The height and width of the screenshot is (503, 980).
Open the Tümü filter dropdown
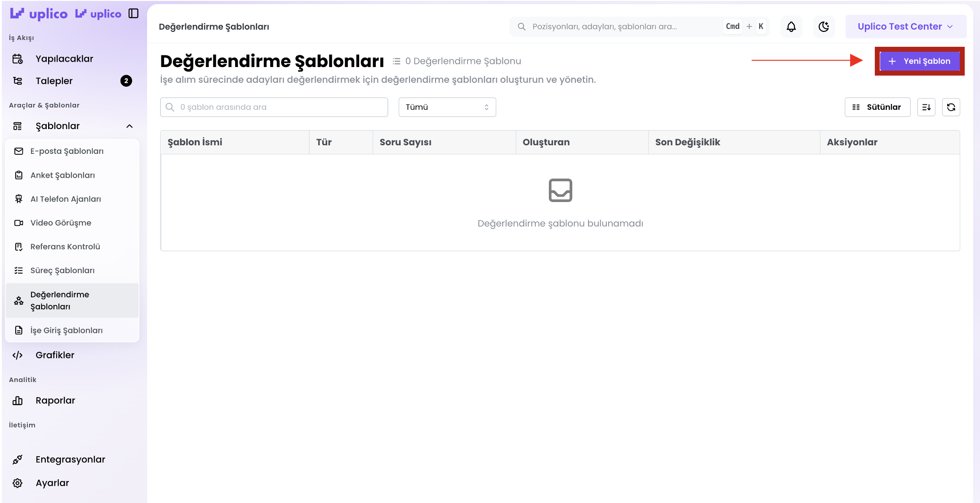[x=447, y=107]
